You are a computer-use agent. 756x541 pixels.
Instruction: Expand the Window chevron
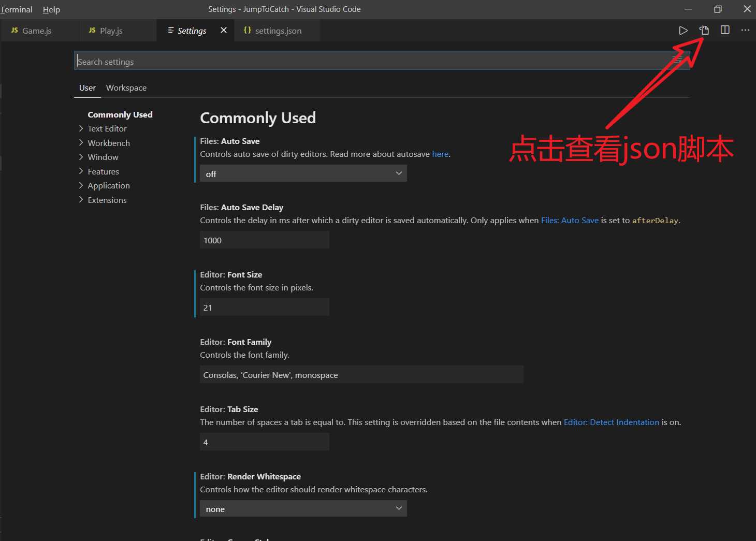coord(81,157)
